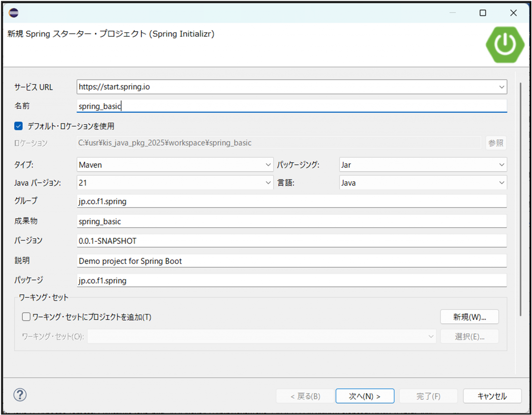Expand the Service URL dropdown
This screenshot has width=532, height=415.
[502, 87]
